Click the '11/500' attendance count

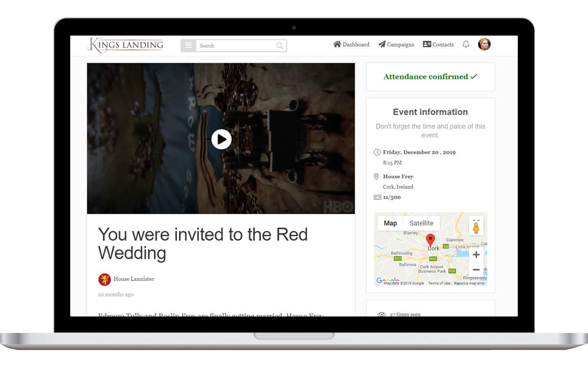(x=392, y=197)
